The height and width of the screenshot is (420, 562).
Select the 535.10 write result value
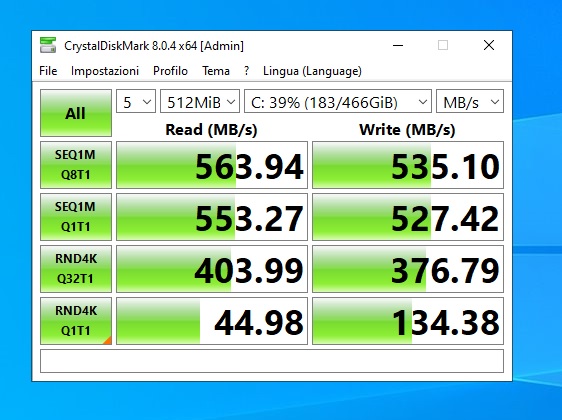click(x=408, y=165)
